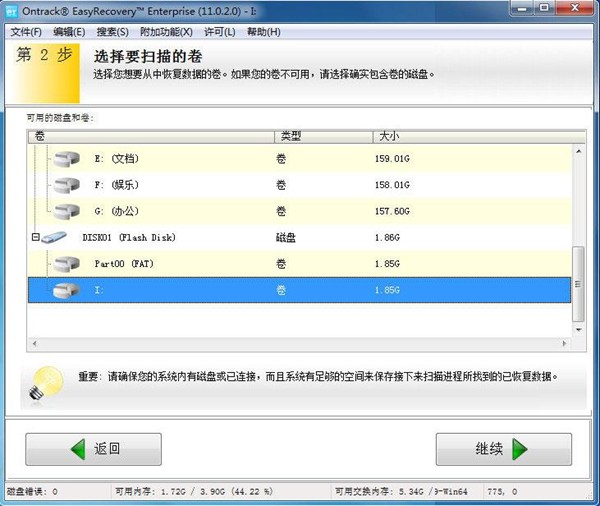
Task: Click the DISK01 Flash Disk USB icon
Action: [x=55, y=238]
